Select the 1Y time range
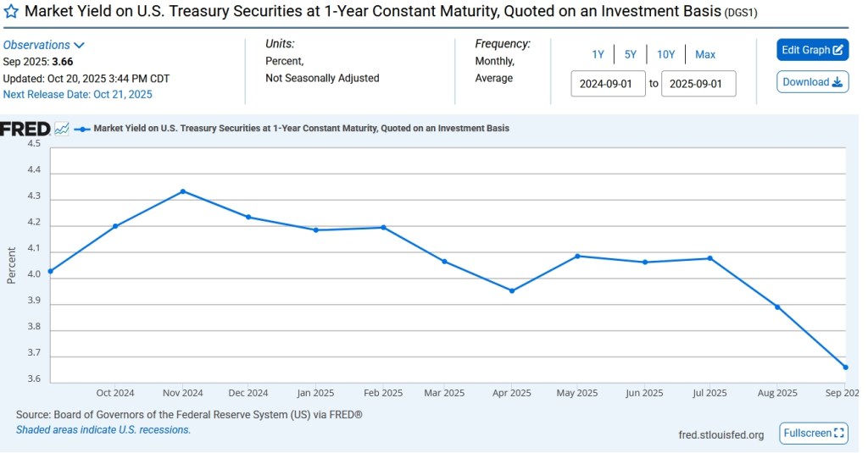Image resolution: width=868 pixels, height=453 pixels. click(598, 54)
